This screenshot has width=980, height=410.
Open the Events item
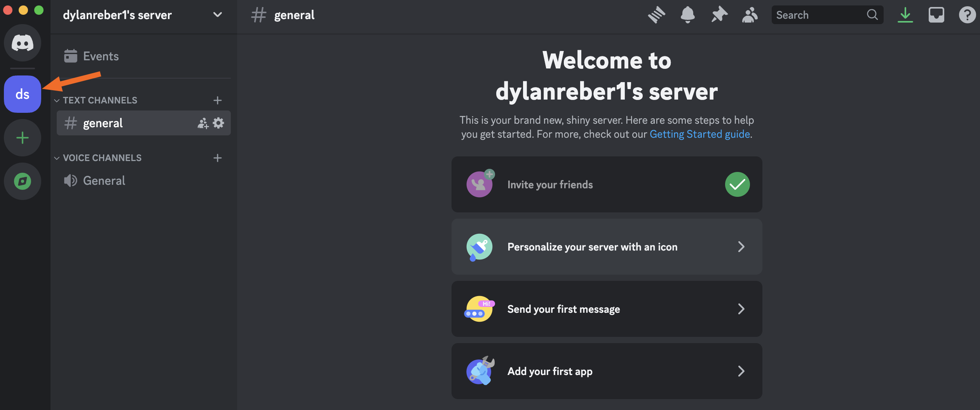point(144,56)
